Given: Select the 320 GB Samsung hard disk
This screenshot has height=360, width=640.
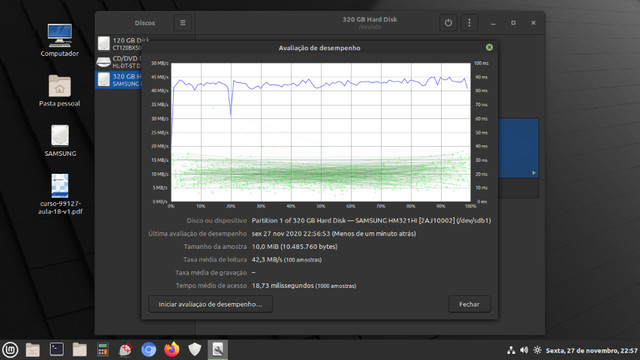Looking at the screenshot, I should click(118, 80).
